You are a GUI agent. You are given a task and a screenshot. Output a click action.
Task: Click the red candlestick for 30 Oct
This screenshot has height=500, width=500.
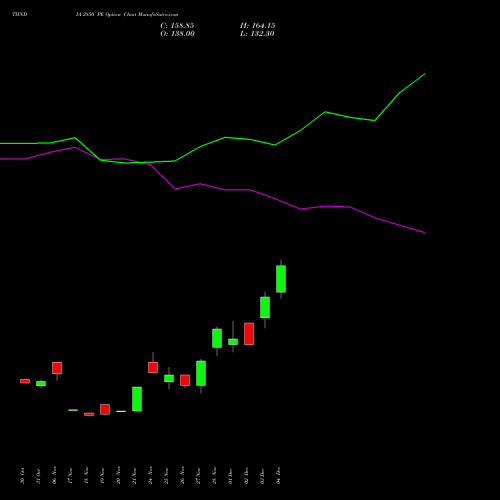pyautogui.click(x=25, y=381)
